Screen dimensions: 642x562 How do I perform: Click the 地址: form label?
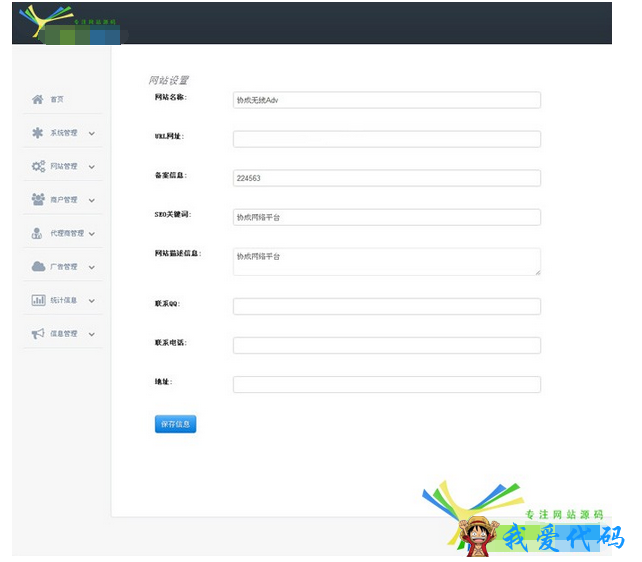coord(163,381)
